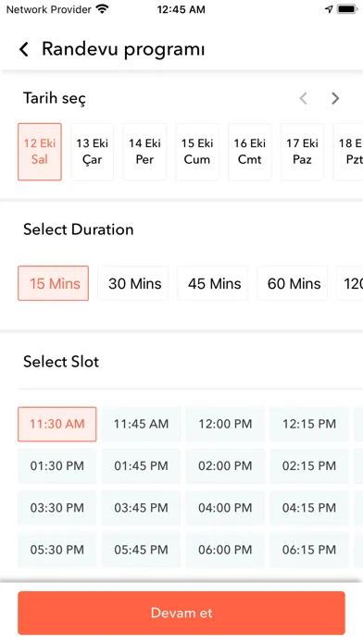
Task: Choose the 05:45 PM slot
Action: click(141, 550)
